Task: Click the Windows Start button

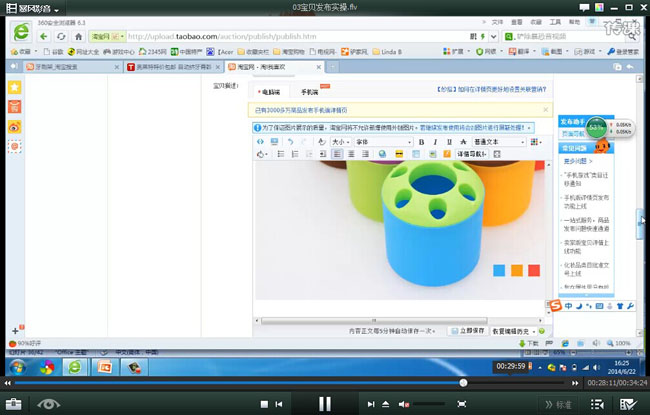Action: (x=18, y=367)
